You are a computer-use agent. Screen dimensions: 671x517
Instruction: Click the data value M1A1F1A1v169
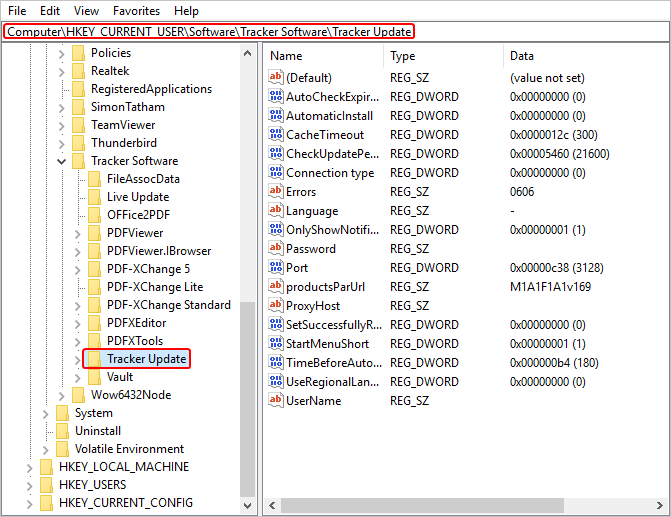(550, 286)
